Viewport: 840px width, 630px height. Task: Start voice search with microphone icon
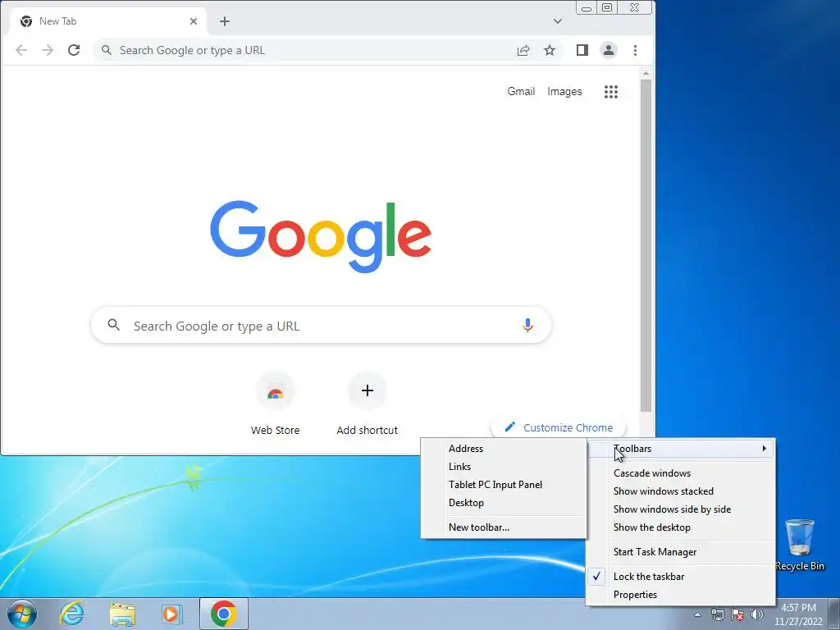pos(527,325)
